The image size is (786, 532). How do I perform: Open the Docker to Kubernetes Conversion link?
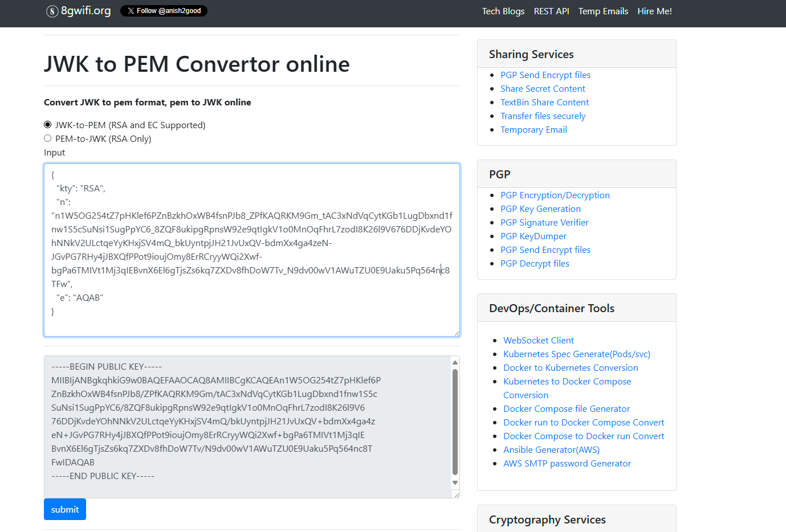click(x=571, y=368)
